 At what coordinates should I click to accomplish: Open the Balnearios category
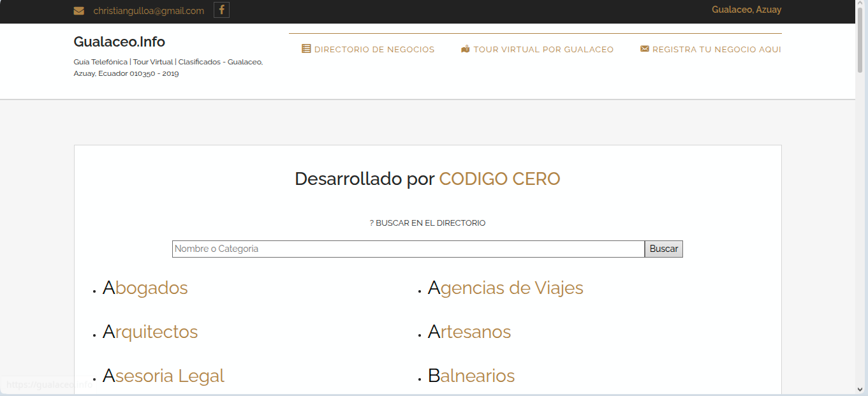(471, 376)
